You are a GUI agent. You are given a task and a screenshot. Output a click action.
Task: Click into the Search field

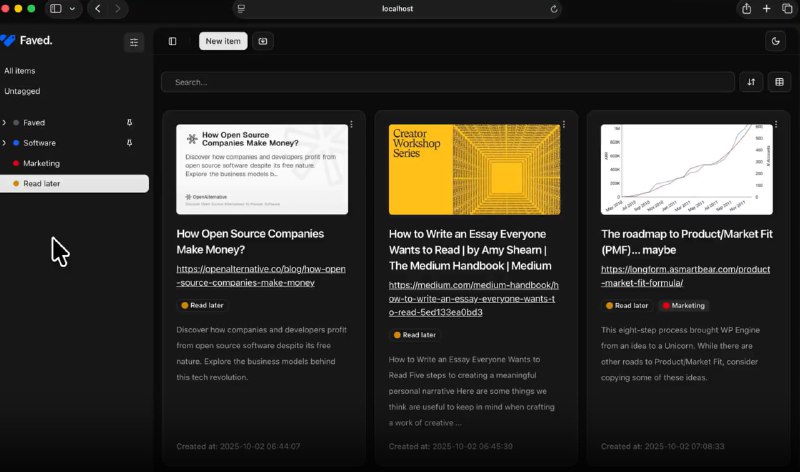click(447, 82)
